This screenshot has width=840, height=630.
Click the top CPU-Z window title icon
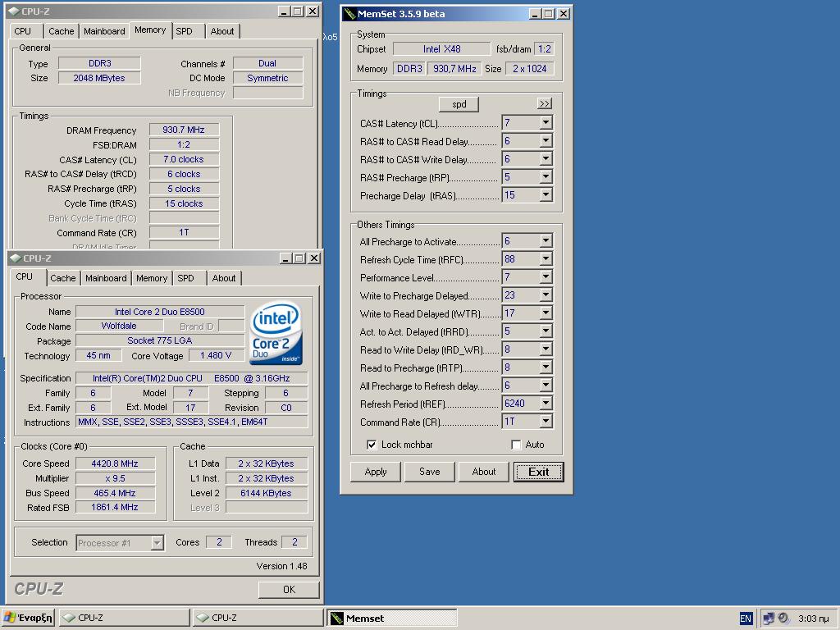point(15,11)
